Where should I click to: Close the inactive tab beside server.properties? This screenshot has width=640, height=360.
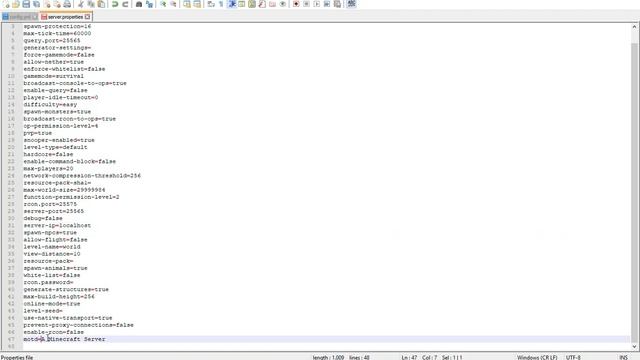(35, 17)
